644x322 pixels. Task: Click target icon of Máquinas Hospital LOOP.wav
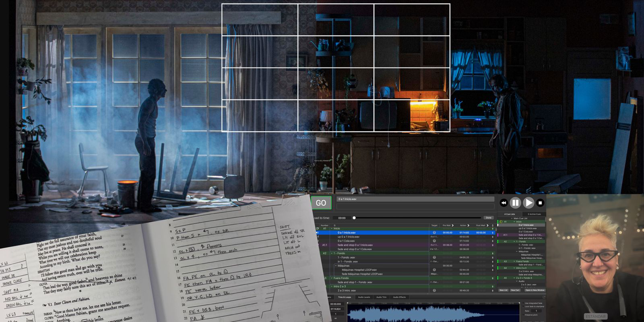coord(434,270)
